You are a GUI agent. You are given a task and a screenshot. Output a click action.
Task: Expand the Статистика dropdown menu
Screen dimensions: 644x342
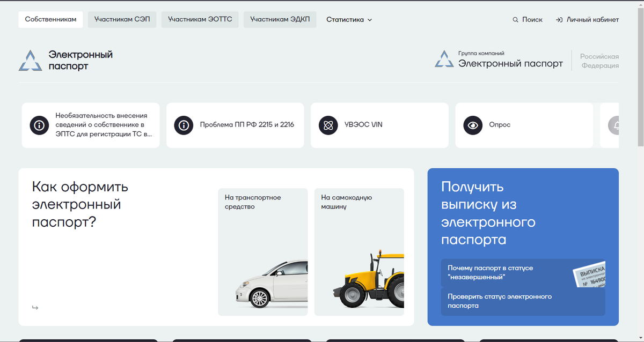pos(349,20)
